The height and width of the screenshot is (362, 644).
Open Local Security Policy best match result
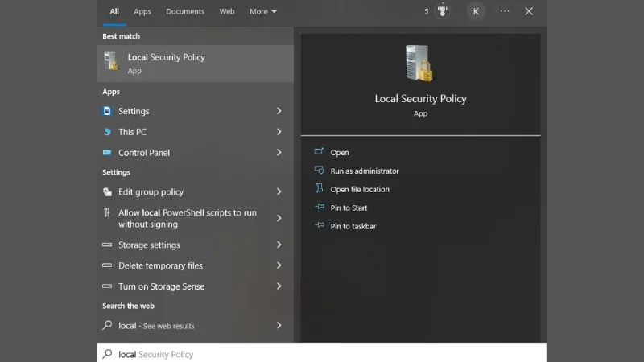(195, 64)
